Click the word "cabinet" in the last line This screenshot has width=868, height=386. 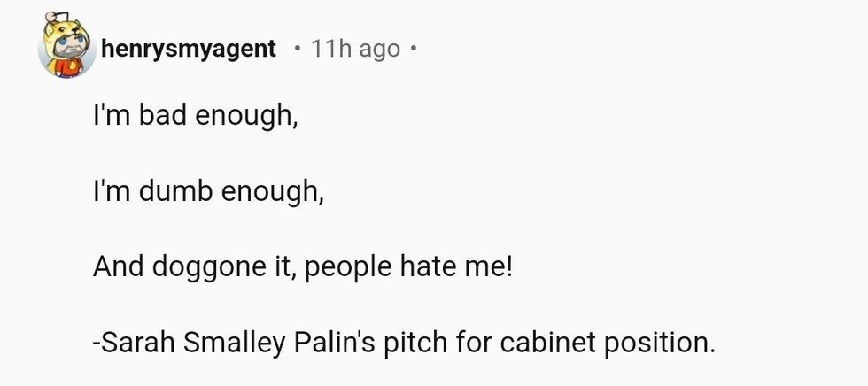540,342
